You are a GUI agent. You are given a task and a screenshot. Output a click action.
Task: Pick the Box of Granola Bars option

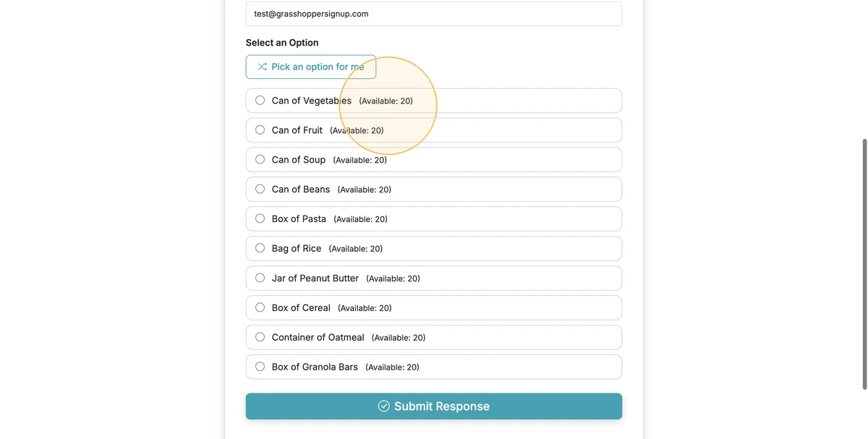click(260, 367)
